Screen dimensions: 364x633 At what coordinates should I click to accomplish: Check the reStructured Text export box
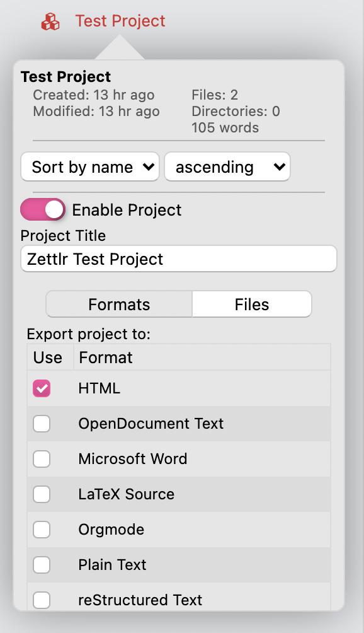[41, 600]
